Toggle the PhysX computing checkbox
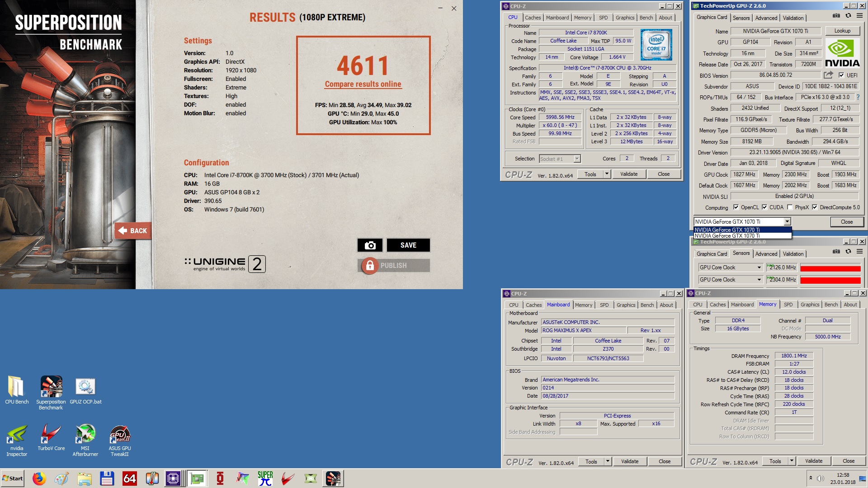Viewport: 868px width, 488px height. click(790, 207)
